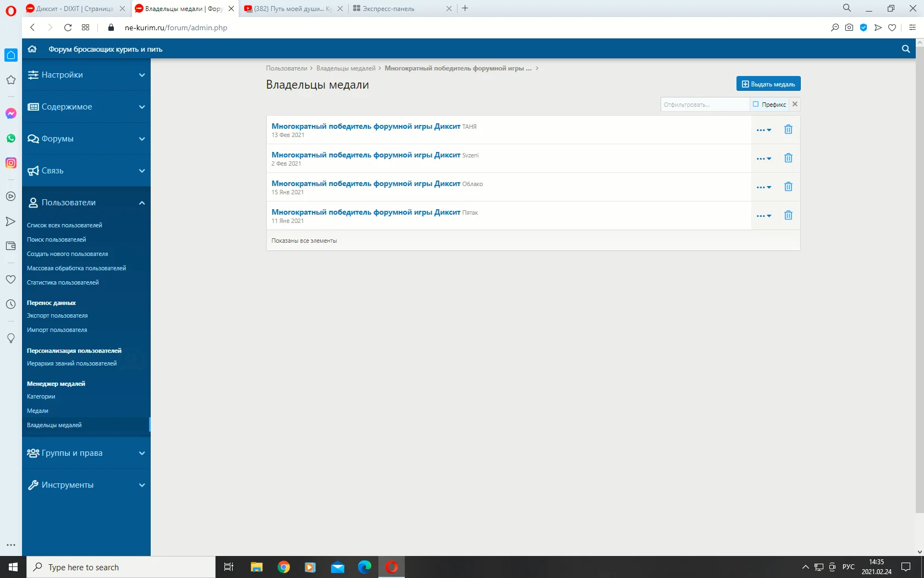Viewport: 924px width, 578px height.
Task: Open Opera sidebar Messenger icon
Action: 11,113
